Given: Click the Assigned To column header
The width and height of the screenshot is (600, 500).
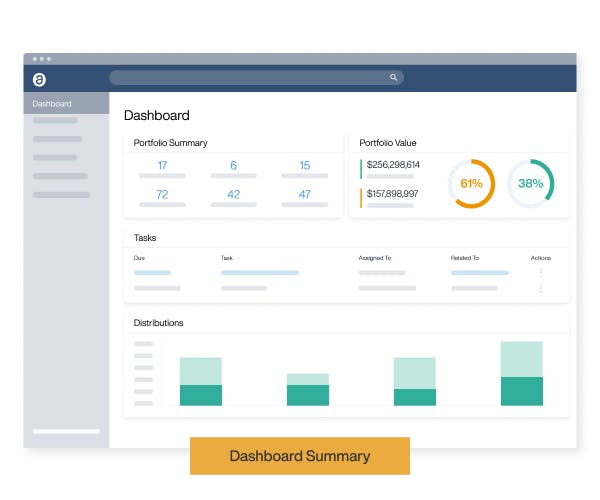Looking at the screenshot, I should coord(375,258).
